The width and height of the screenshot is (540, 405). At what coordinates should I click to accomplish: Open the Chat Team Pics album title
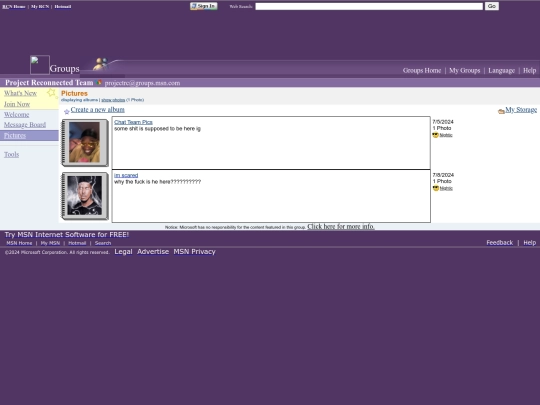(133, 122)
